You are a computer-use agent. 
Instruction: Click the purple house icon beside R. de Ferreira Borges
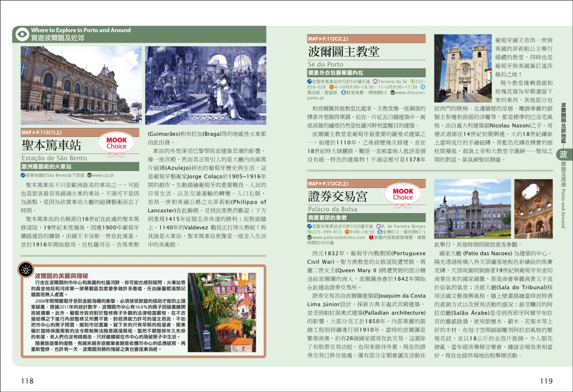click(x=378, y=226)
